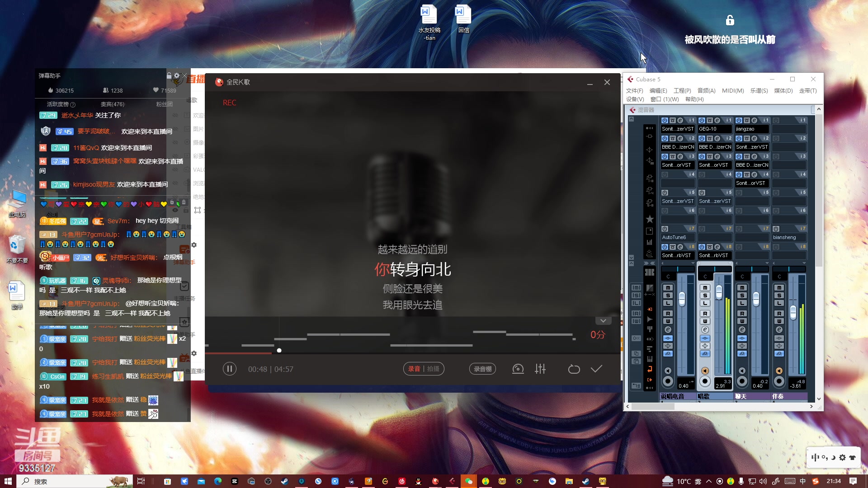The height and width of the screenshot is (488, 868).
Task: Open view options arrow above 说唱电音 channel
Action: click(693, 263)
